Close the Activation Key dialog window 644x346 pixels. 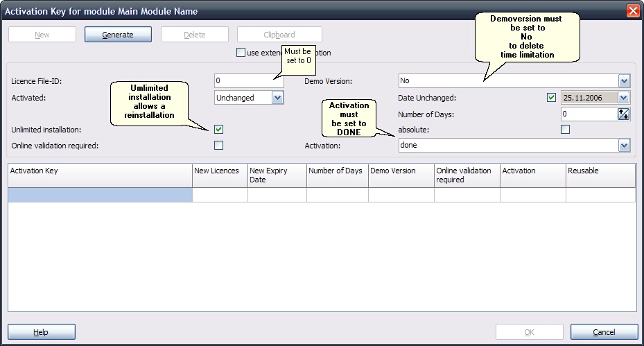[632, 11]
